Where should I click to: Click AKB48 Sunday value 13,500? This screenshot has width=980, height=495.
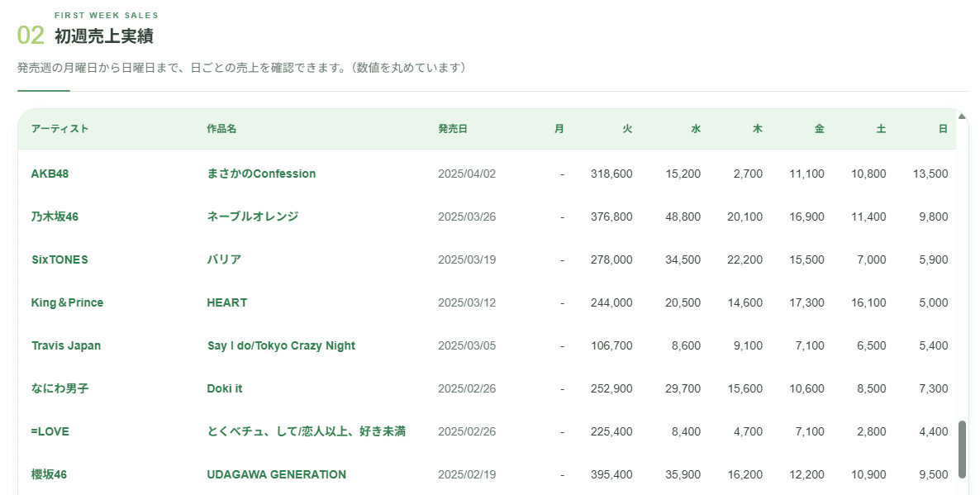[930, 174]
